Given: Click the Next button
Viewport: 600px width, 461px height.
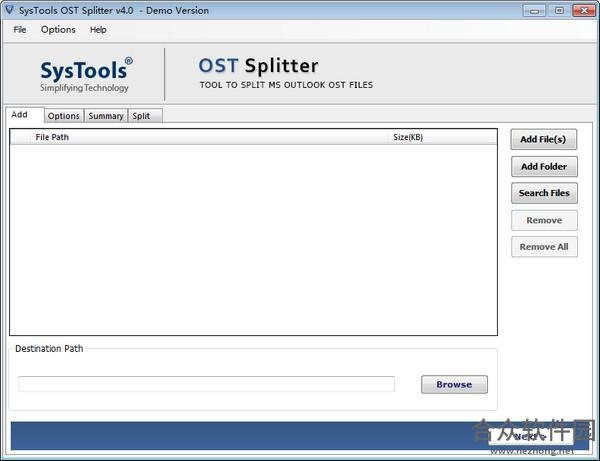Looking at the screenshot, I should [x=530, y=437].
